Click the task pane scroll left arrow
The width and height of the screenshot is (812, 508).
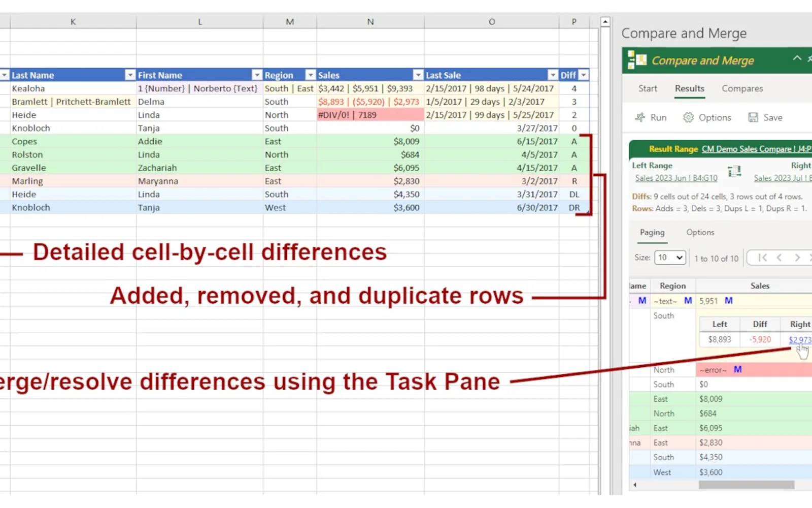click(x=634, y=485)
